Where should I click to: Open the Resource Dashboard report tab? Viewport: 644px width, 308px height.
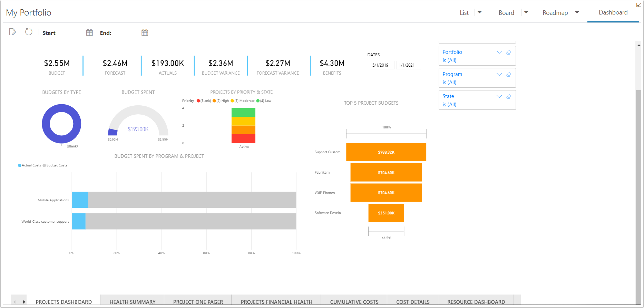point(476,301)
